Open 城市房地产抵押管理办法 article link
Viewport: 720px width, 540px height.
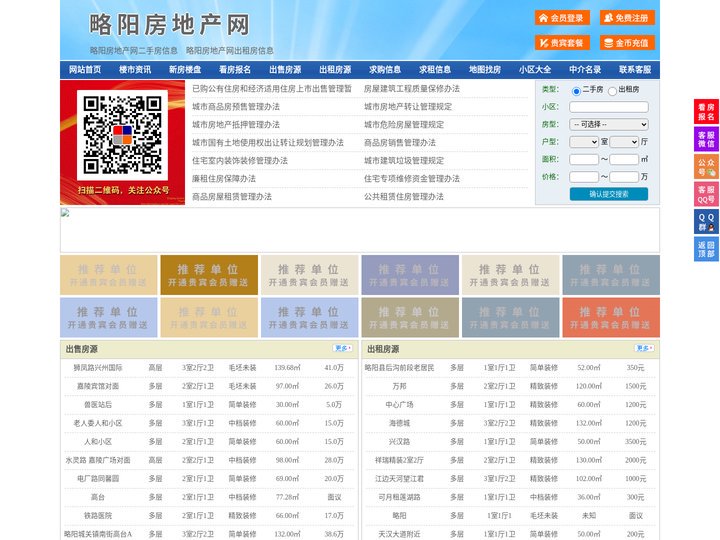[236, 124]
